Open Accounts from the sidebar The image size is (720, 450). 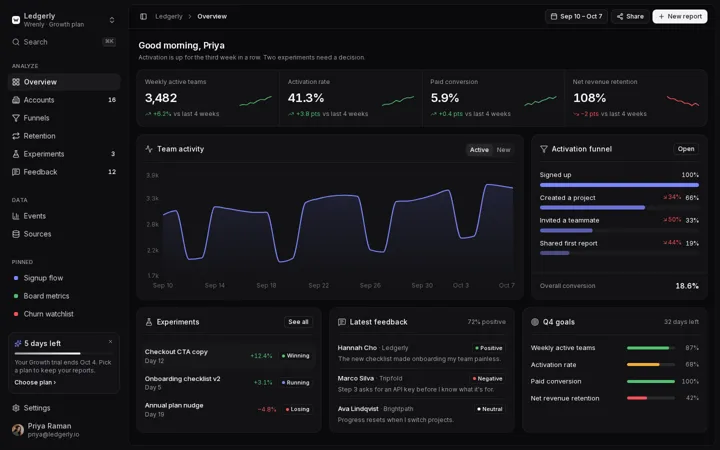click(x=64, y=100)
